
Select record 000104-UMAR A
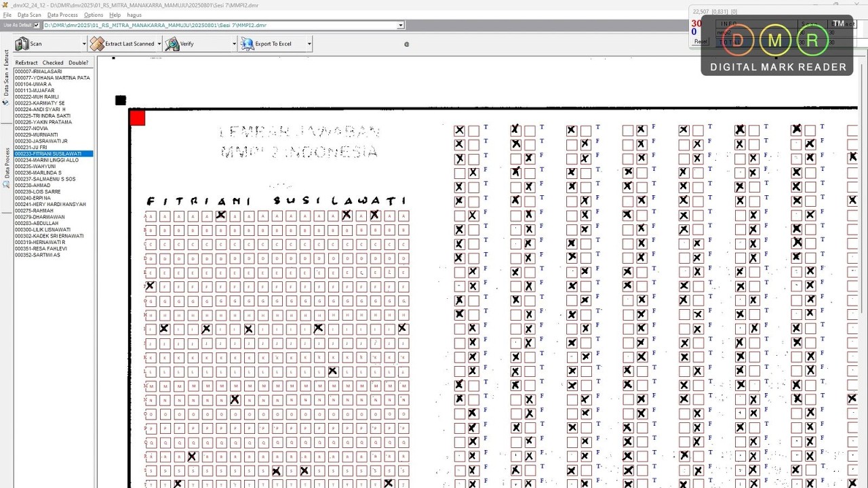[53, 84]
